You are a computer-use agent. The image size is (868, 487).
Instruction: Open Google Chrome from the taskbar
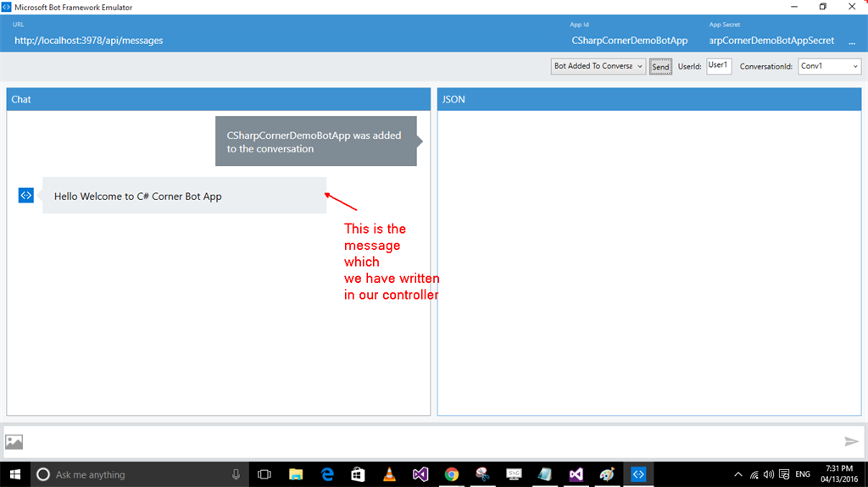pos(452,474)
